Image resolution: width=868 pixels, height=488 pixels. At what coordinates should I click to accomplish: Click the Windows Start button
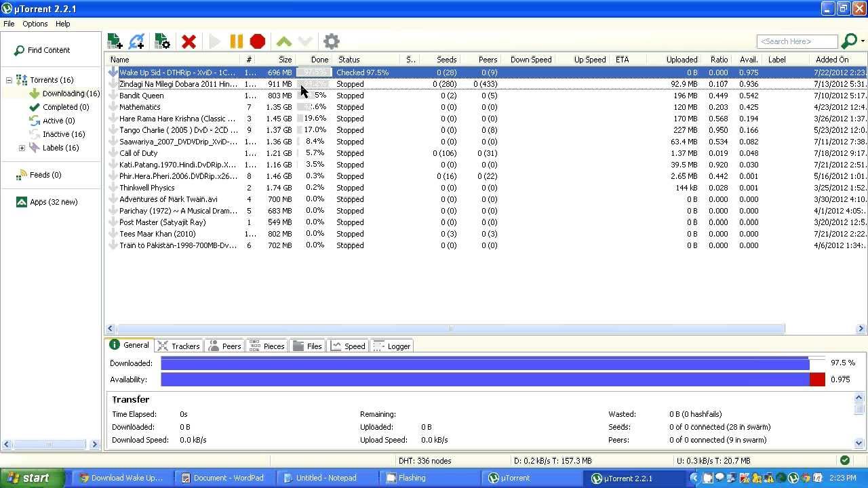point(33,478)
